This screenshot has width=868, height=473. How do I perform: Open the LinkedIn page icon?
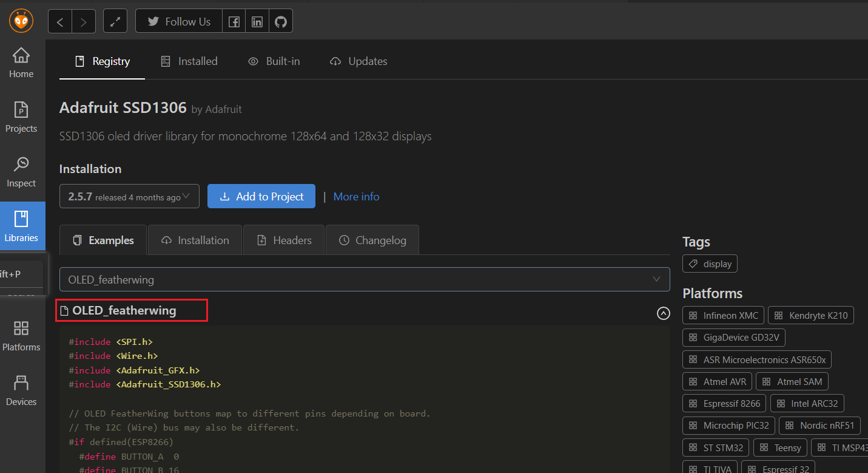tap(257, 22)
